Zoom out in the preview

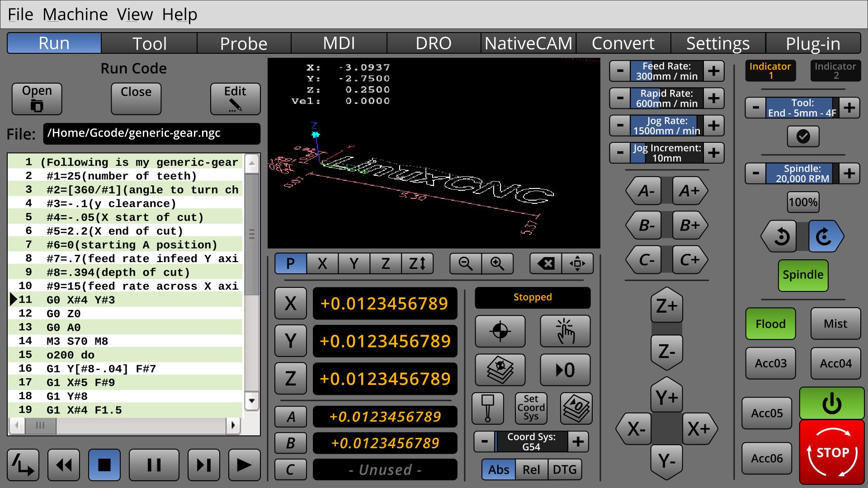coord(466,263)
